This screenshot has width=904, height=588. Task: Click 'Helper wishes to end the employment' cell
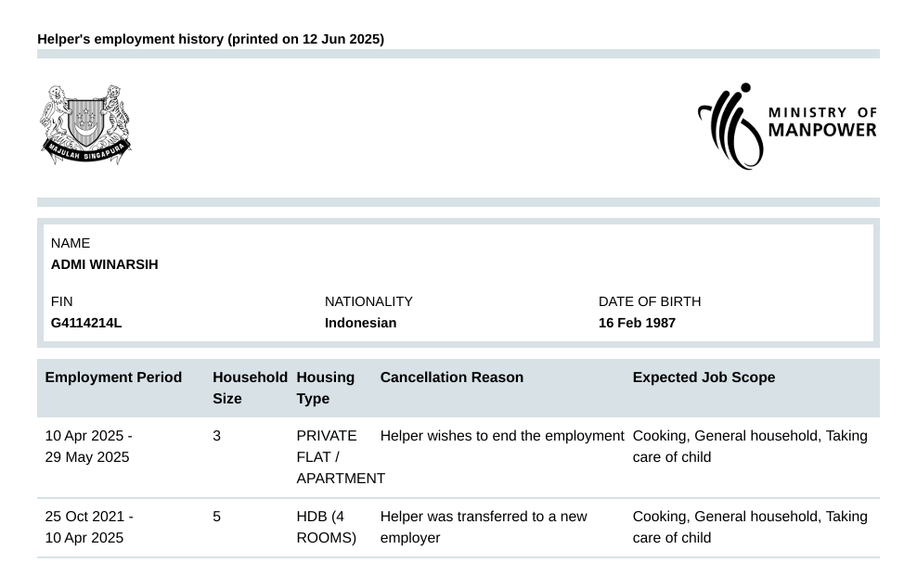click(x=502, y=436)
